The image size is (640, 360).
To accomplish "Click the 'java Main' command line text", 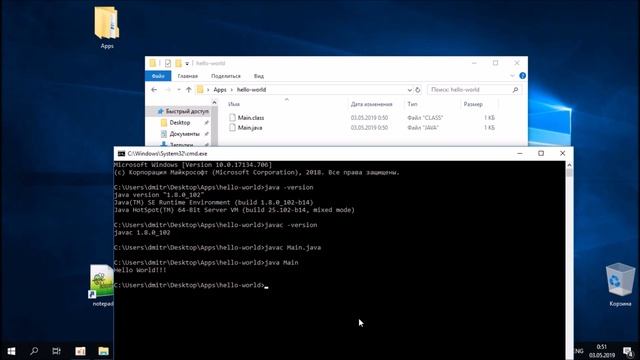I will 282,262.
